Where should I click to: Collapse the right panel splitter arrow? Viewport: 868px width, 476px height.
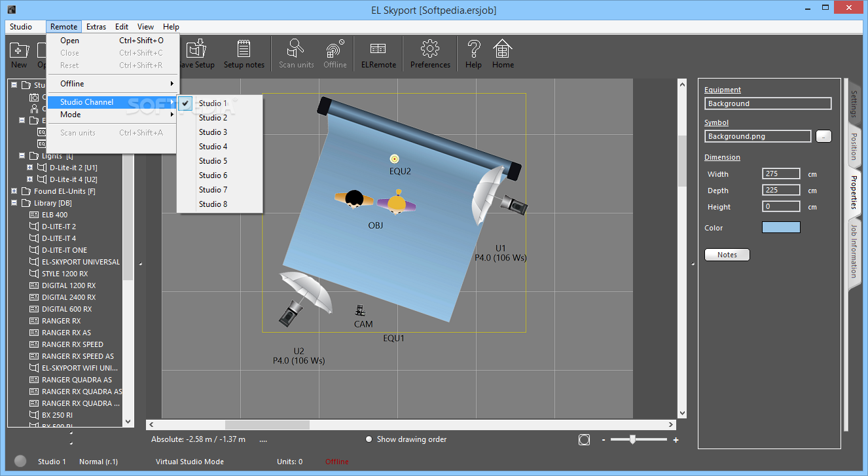(693, 264)
